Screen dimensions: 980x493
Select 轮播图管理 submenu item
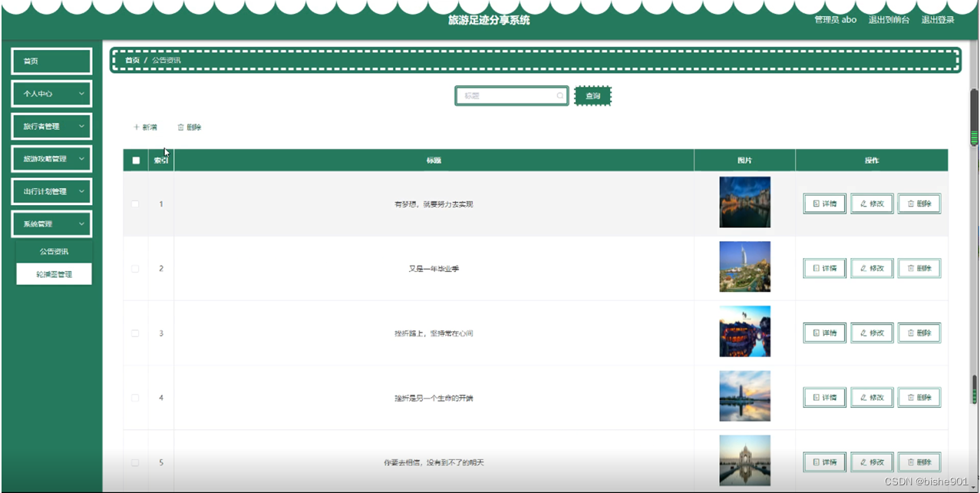click(x=54, y=274)
